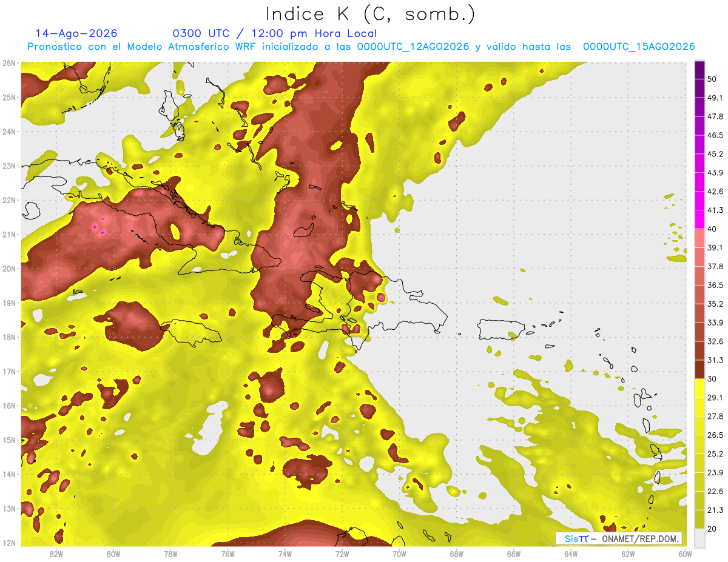Click the longitude axis label "78W"
Screen dimensions: 728x562
170,554
